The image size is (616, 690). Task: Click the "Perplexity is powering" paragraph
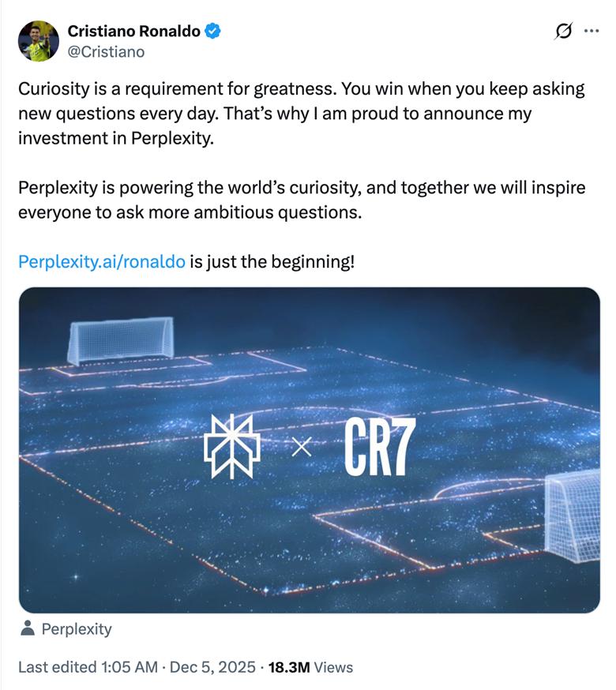click(300, 201)
